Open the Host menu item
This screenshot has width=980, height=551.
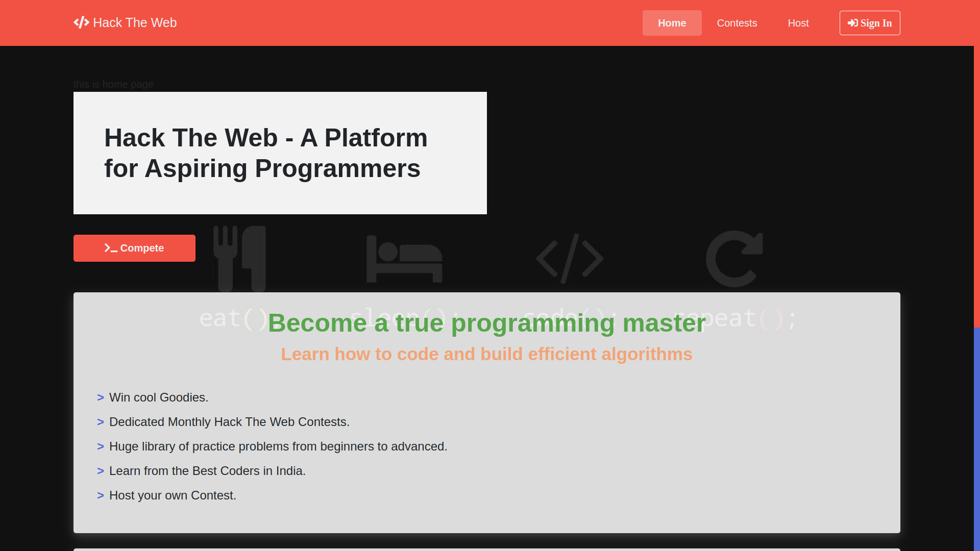(x=798, y=23)
